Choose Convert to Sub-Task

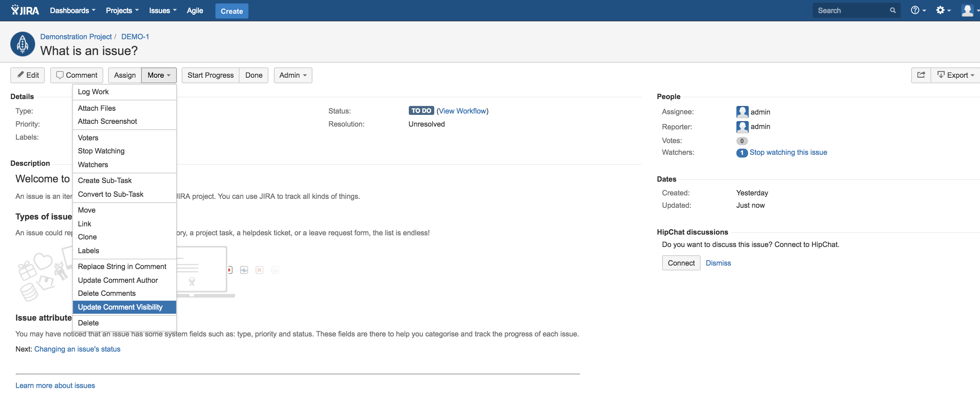pyautogui.click(x=125, y=194)
